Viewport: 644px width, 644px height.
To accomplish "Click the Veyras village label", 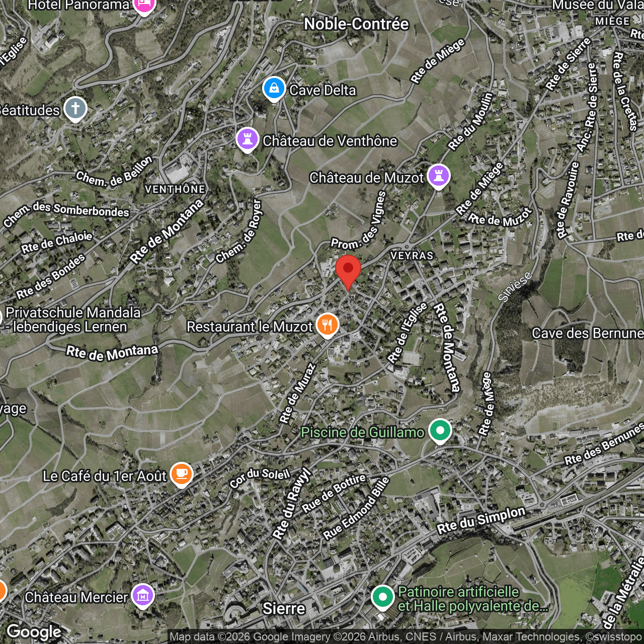I will [x=412, y=256].
